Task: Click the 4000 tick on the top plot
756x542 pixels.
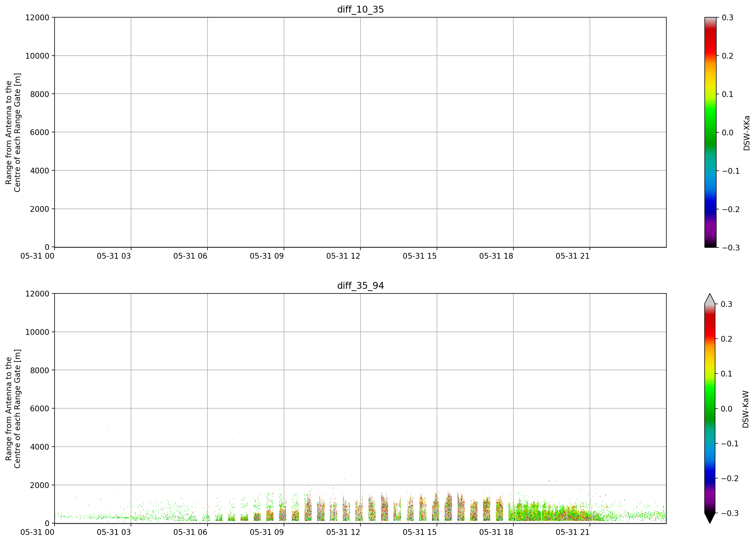Action: click(x=40, y=170)
